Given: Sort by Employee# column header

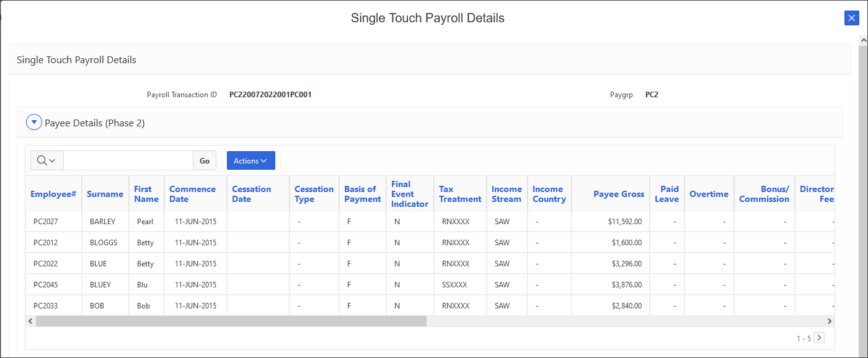Looking at the screenshot, I should 53,194.
